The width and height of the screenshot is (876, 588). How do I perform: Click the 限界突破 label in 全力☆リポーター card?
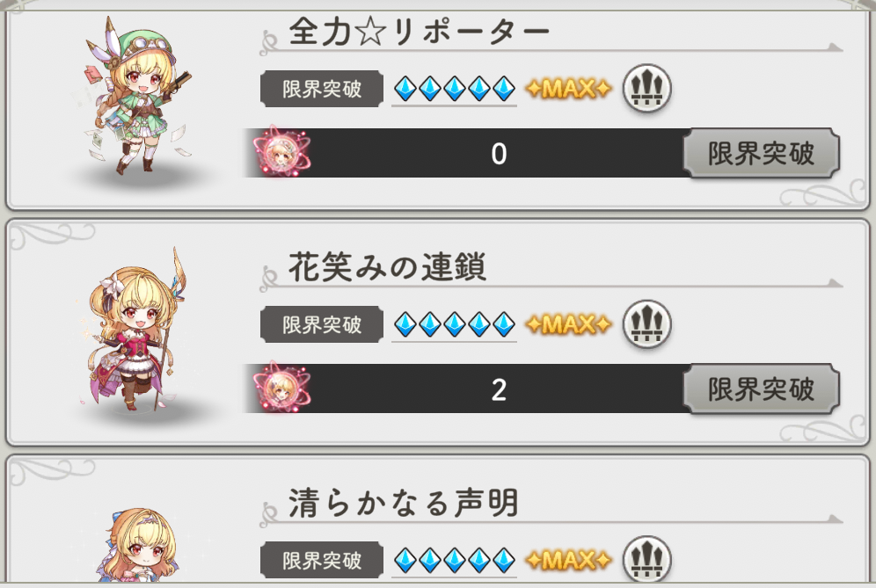(322, 89)
